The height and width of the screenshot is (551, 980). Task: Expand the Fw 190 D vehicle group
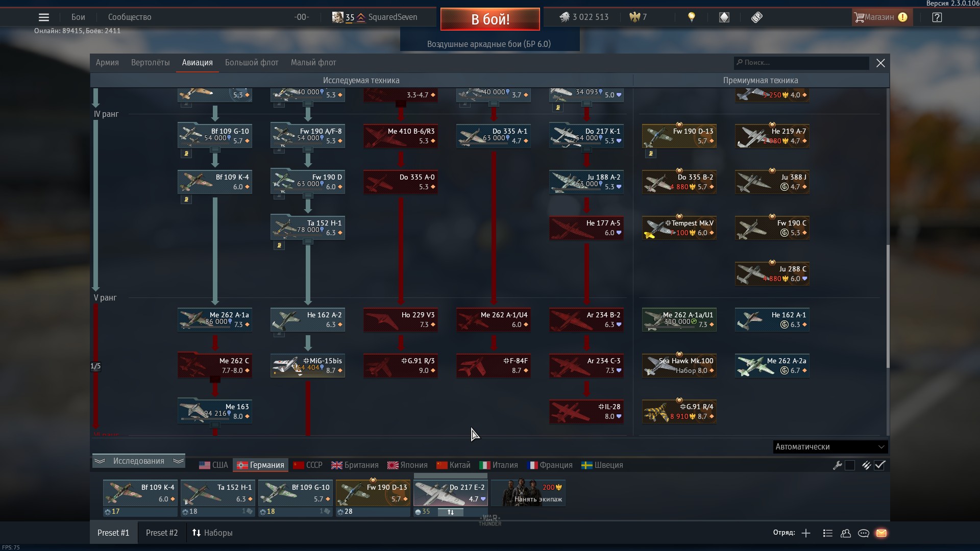(x=308, y=196)
